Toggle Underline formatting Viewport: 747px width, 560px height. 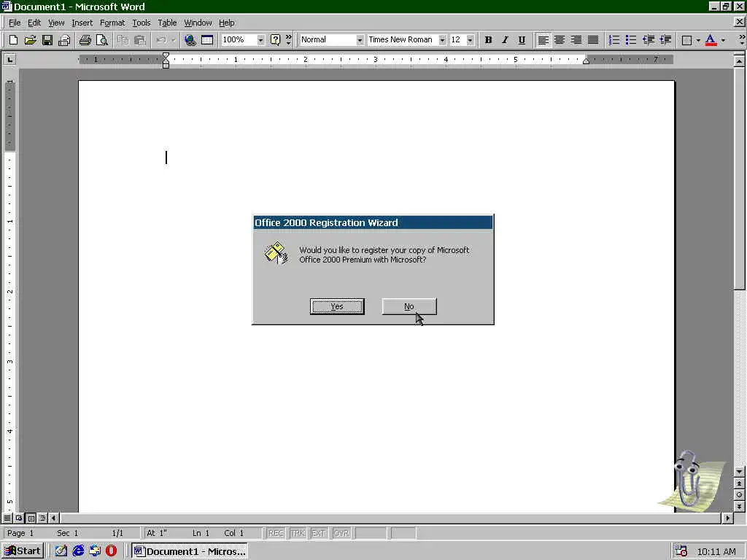[x=522, y=40]
